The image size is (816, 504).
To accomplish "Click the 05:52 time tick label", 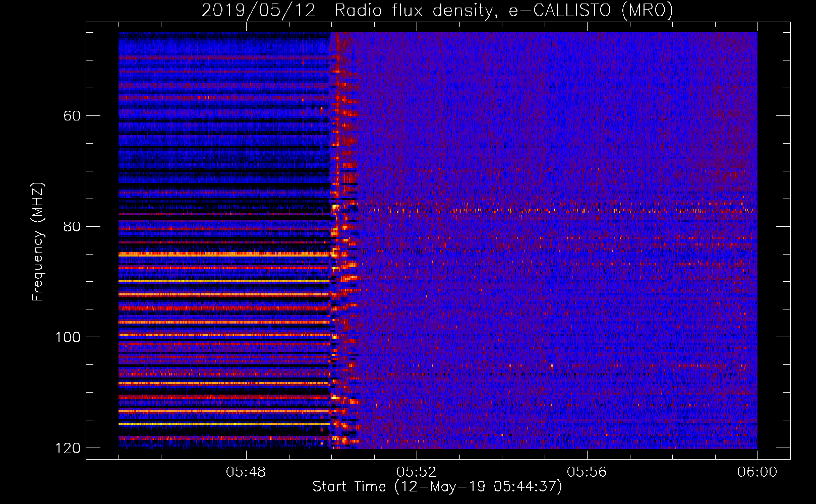I will point(416,472).
